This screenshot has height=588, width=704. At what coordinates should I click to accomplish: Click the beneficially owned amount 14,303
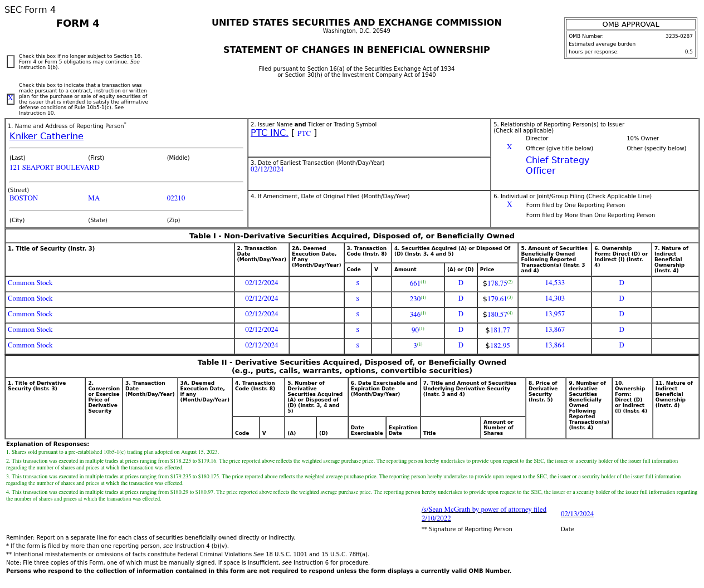coord(555,298)
